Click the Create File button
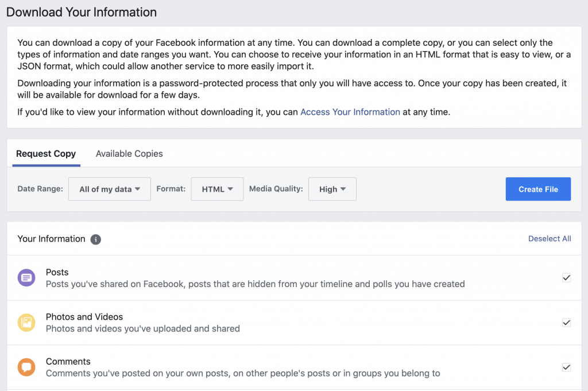 538,189
